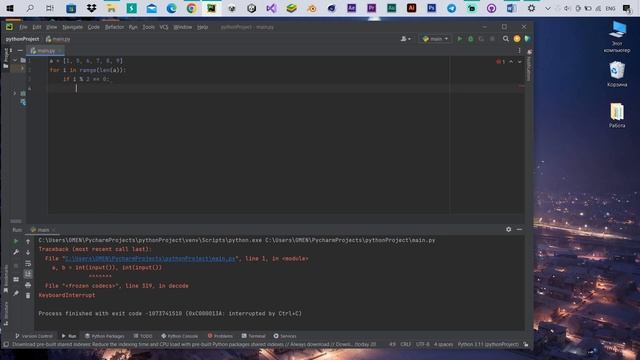Image resolution: width=640 pixels, height=360 pixels.
Task: Hide the Run tool window with minus icon
Action: click(519, 229)
